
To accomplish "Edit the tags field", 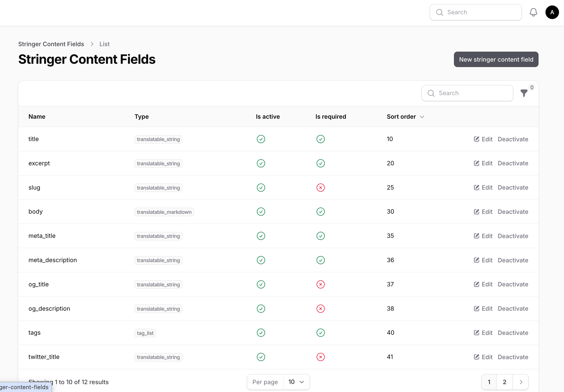I will tap(483, 333).
